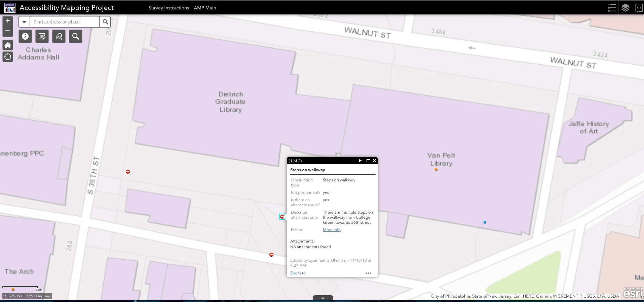Open the About info widget
The width and height of the screenshot is (644, 302).
click(x=25, y=36)
